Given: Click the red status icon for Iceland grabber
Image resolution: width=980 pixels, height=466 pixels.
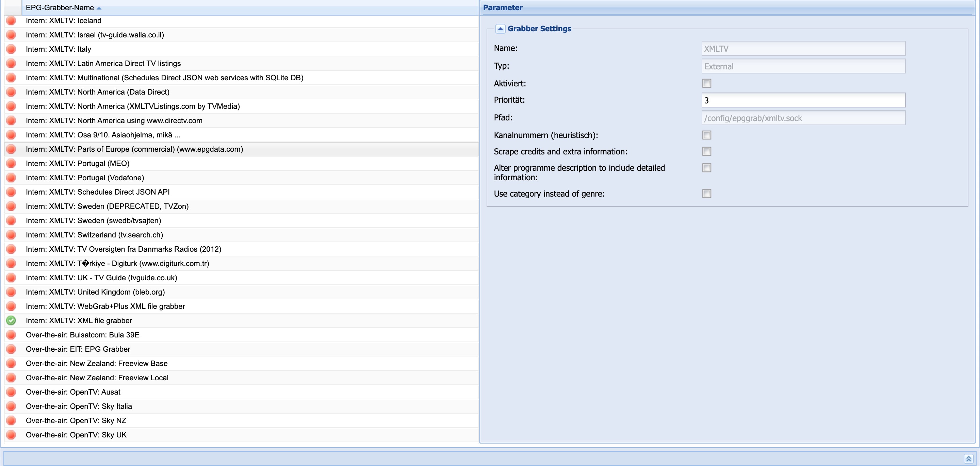Looking at the screenshot, I should coord(11,20).
